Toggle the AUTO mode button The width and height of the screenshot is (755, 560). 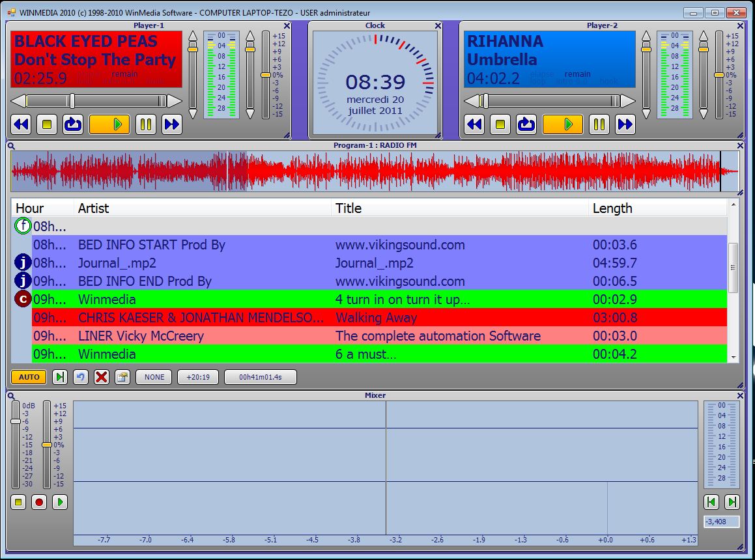(x=29, y=377)
